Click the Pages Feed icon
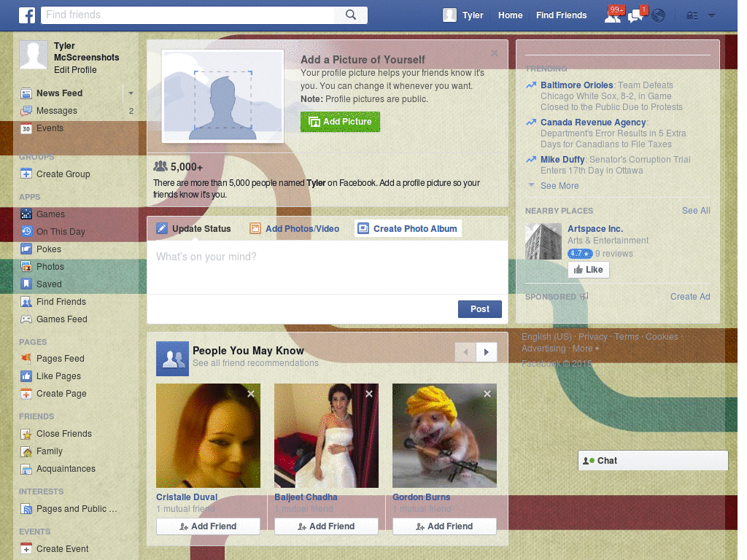Image resolution: width=747 pixels, height=560 pixels. [x=26, y=359]
